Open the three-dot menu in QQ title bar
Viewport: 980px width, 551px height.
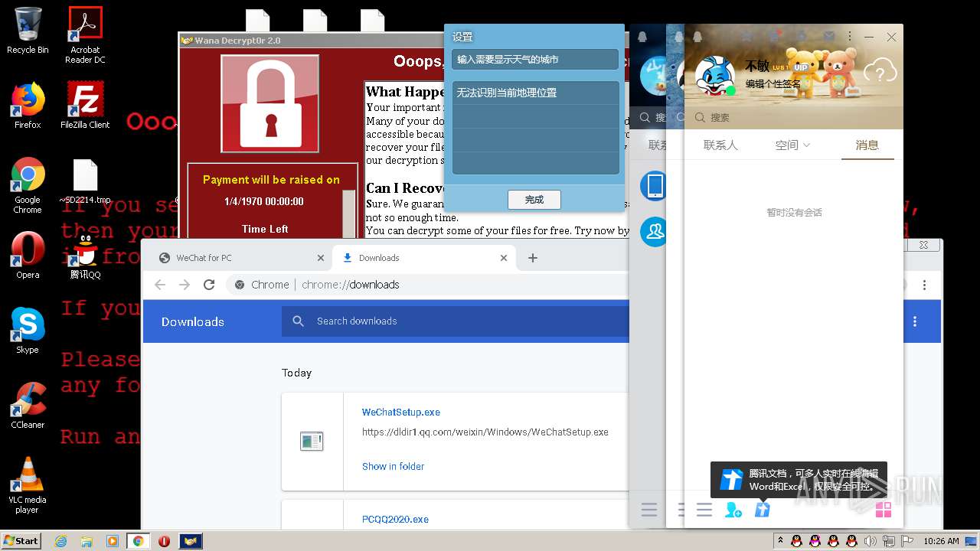(850, 36)
